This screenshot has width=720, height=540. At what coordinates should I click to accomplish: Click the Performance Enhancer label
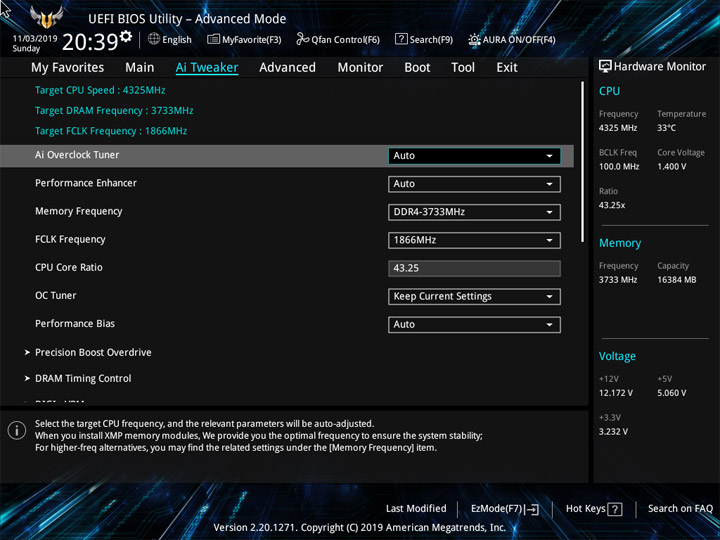[86, 183]
